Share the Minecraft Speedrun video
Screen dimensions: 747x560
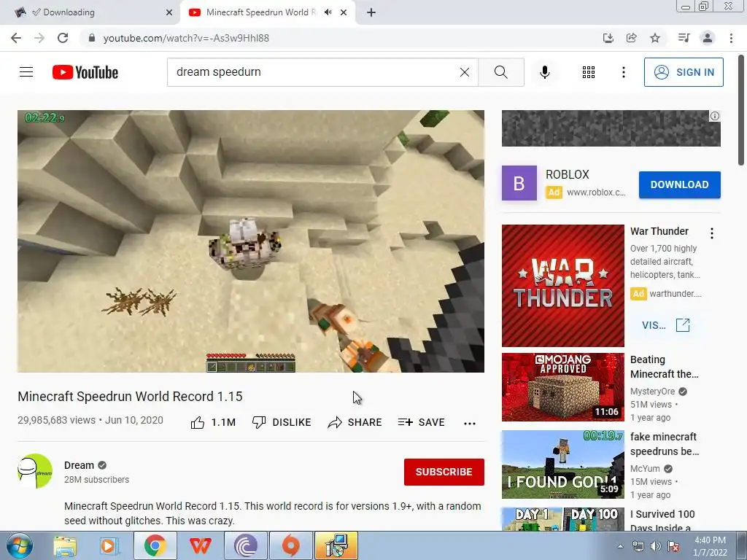pos(355,422)
